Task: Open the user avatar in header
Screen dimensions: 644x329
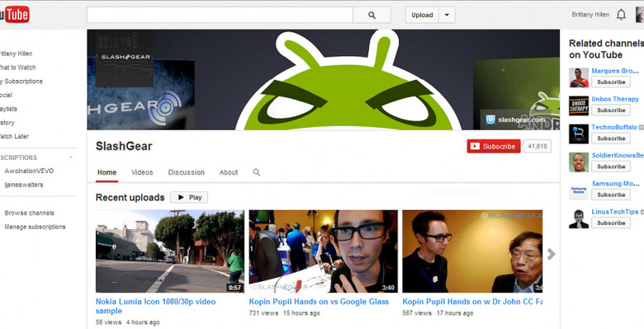Action: [640, 15]
